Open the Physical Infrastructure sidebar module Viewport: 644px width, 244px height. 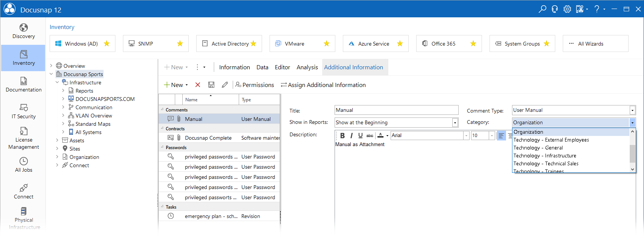point(23,218)
